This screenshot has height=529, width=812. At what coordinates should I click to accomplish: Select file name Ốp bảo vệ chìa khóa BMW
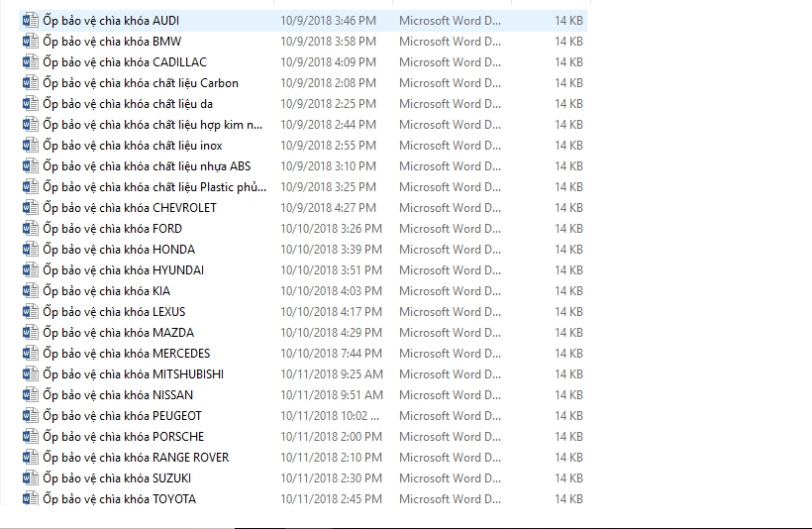pyautogui.click(x=112, y=42)
